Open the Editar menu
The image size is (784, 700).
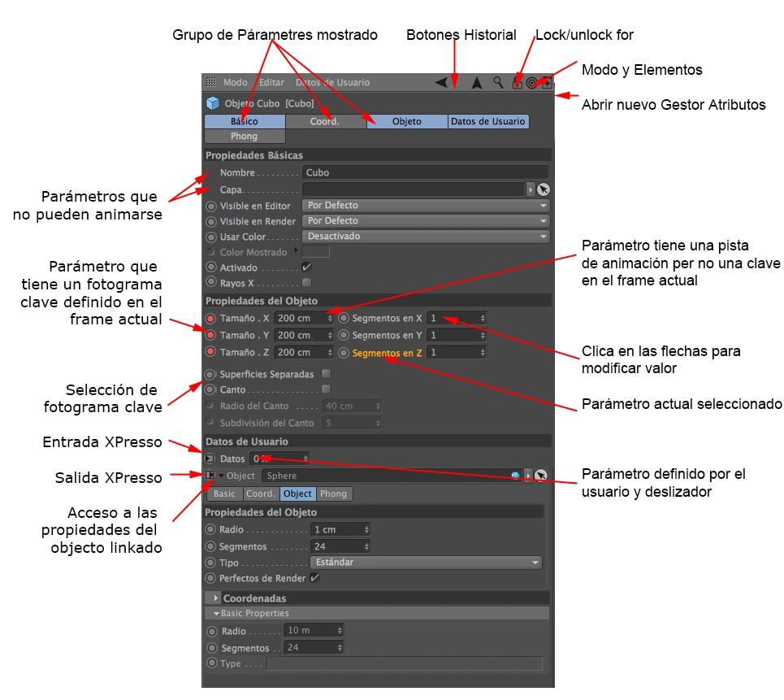271,83
